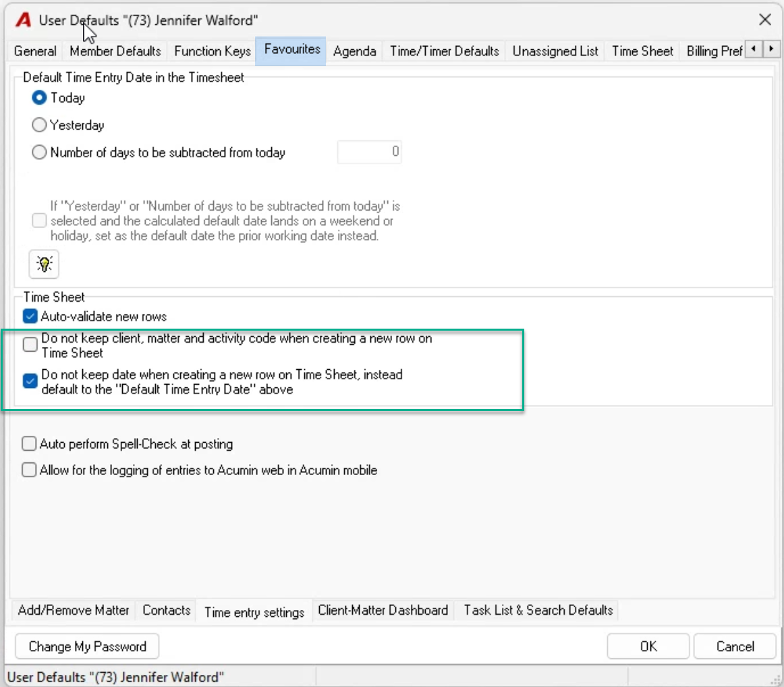Select the Yesterday radio option
784x687 pixels.
coord(39,125)
